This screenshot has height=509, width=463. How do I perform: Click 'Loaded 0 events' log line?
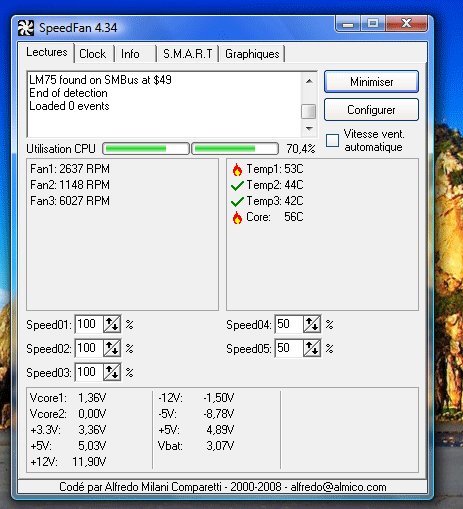[69, 106]
